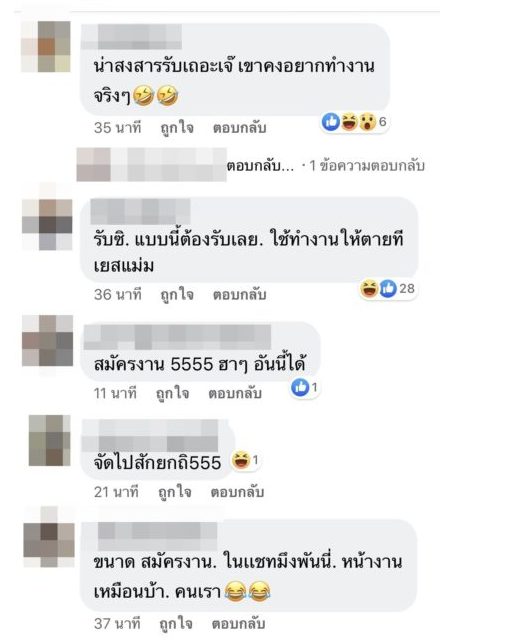
Task: Reply (ตอบกลับ) to the 21 นาที comment
Action: coord(237,492)
